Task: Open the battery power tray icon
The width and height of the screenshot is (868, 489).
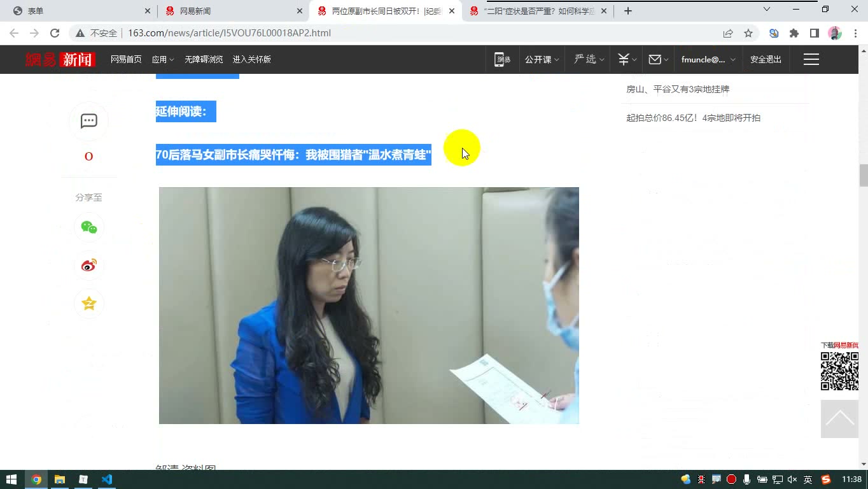Action: (x=762, y=479)
